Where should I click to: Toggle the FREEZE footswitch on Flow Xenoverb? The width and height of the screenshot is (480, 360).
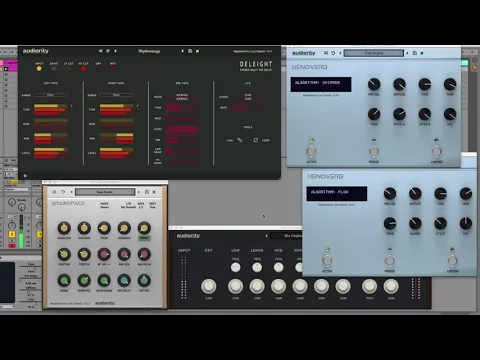coord(390,261)
